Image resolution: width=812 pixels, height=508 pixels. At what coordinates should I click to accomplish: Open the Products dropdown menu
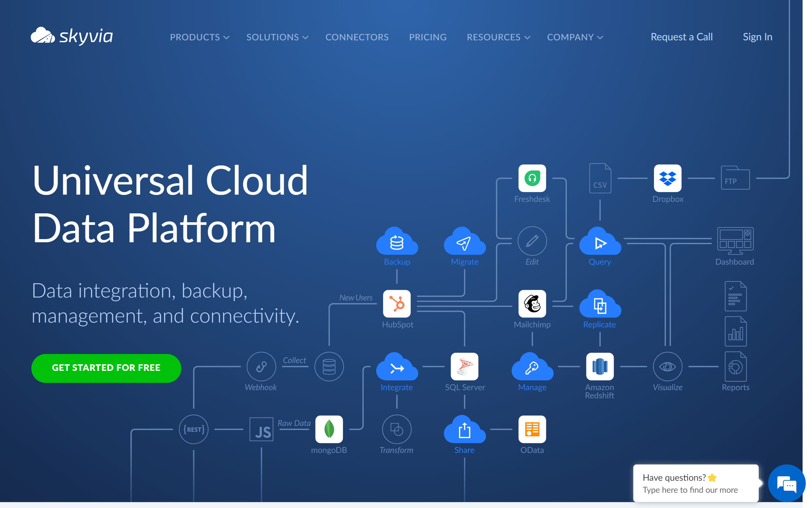tap(200, 37)
